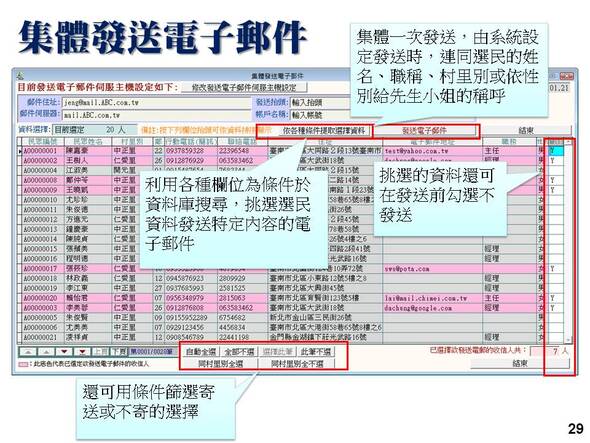Click the 上頁 previous page button
Screen dimensions: 590x443
[x=100, y=352]
